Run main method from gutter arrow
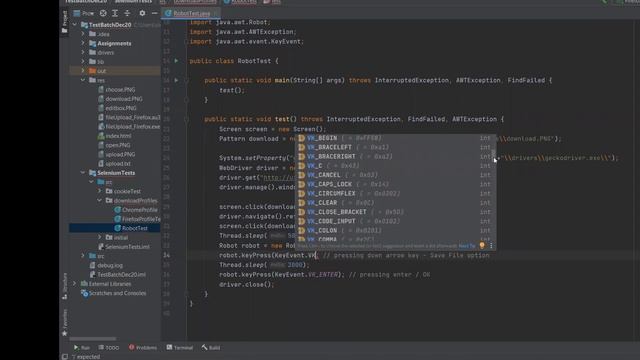The height and width of the screenshot is (360, 640). [176, 80]
